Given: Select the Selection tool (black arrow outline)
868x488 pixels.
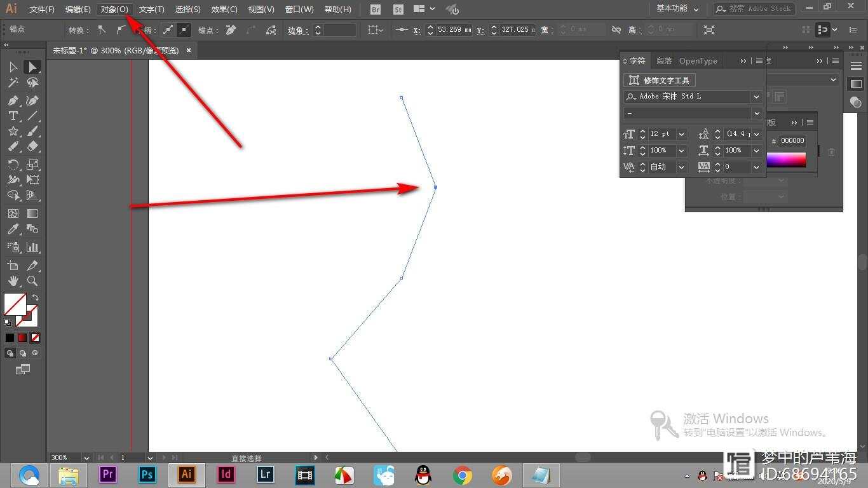Looking at the screenshot, I should 13,67.
